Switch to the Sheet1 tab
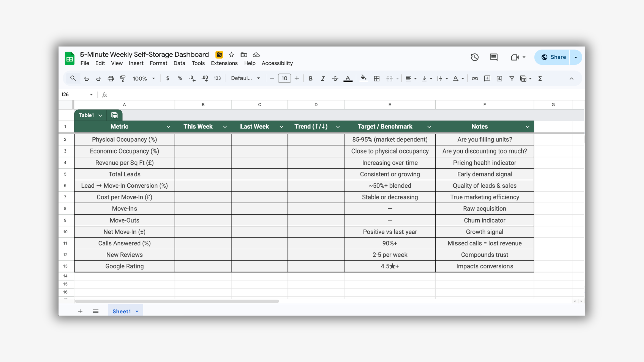The image size is (644, 362). [x=122, y=311]
